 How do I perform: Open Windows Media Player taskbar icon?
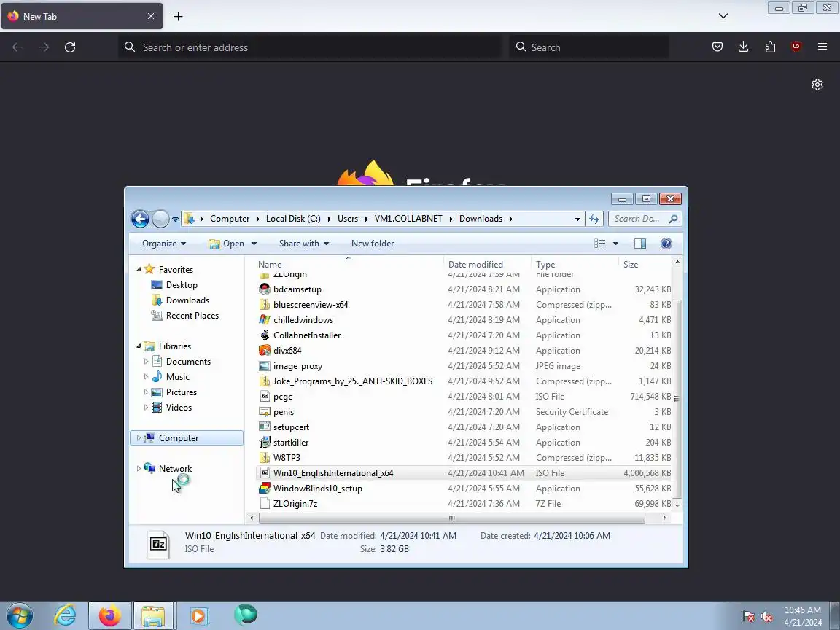coord(198,615)
